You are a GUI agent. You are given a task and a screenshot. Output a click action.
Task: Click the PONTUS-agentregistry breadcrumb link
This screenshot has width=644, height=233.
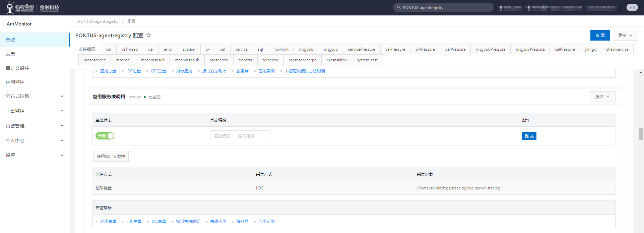[98, 21]
